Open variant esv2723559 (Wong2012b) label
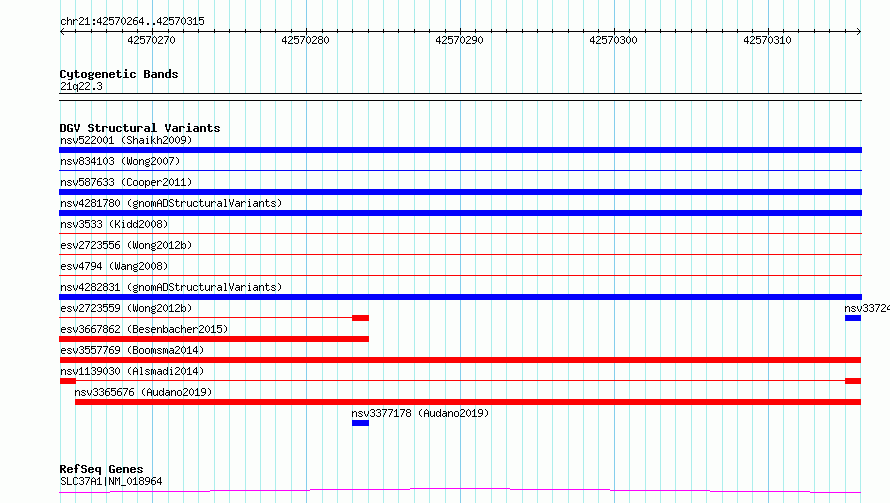This screenshot has width=890, height=503. point(126,308)
